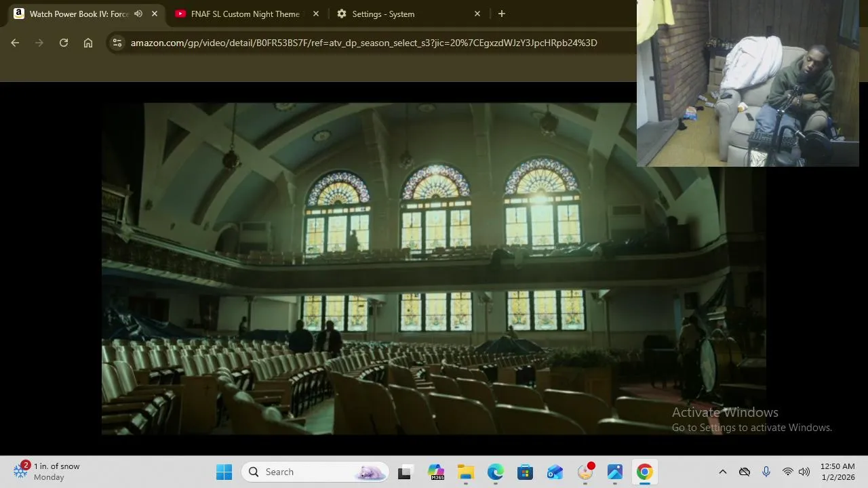Image resolution: width=868 pixels, height=488 pixels.
Task: Switch to the Watch Power Book IV tab
Action: pos(79,14)
